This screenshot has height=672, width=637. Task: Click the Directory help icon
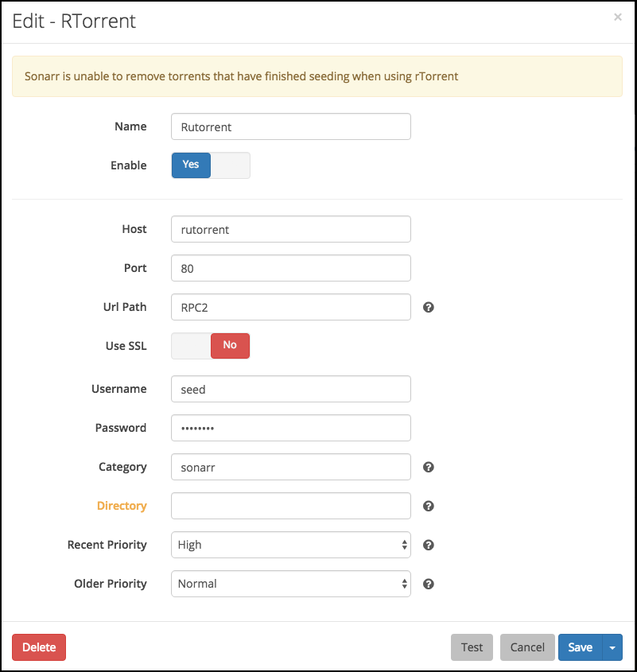tap(428, 506)
